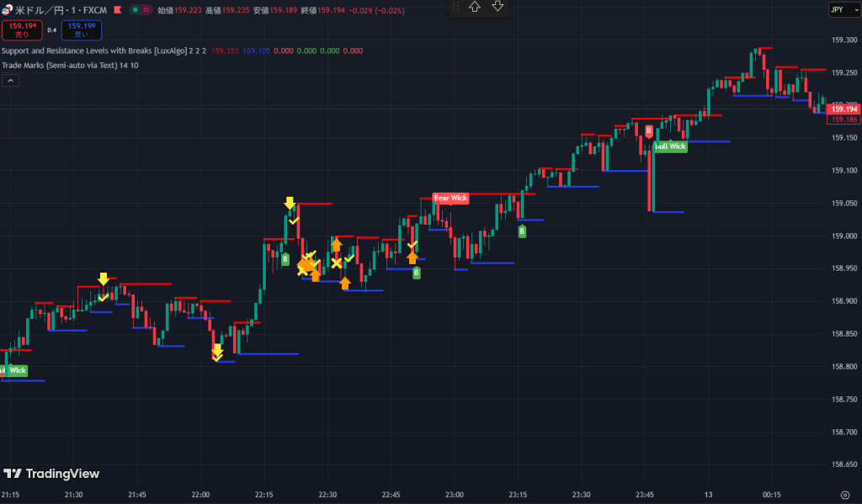862x504 pixels.
Task: Click the TradingView logo
Action: [x=51, y=474]
